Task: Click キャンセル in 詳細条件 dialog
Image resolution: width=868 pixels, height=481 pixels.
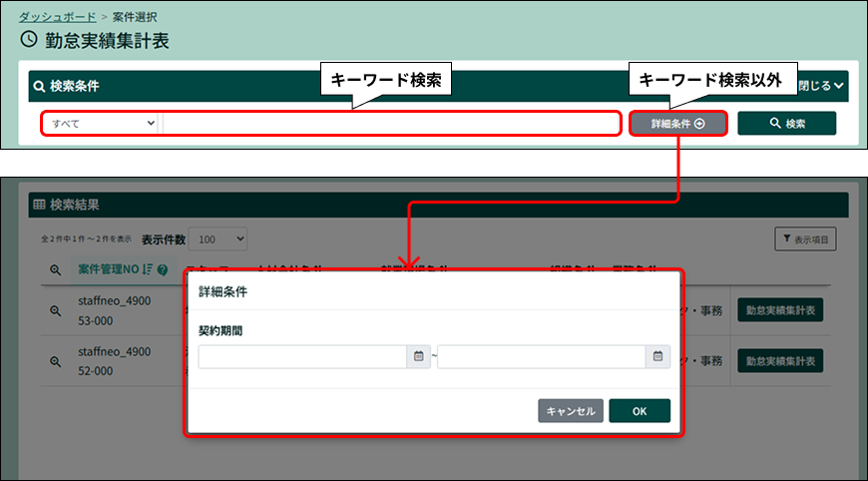Action: tap(571, 411)
